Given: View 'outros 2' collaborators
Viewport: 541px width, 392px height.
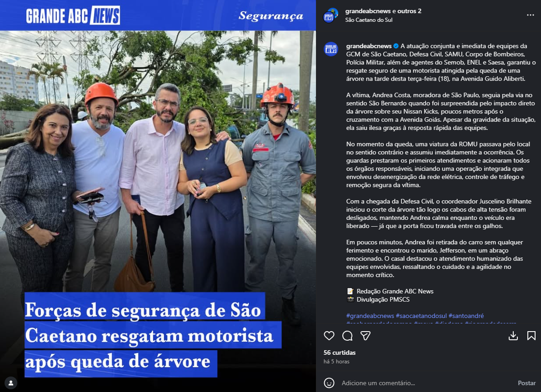Looking at the screenshot, I should point(409,11).
